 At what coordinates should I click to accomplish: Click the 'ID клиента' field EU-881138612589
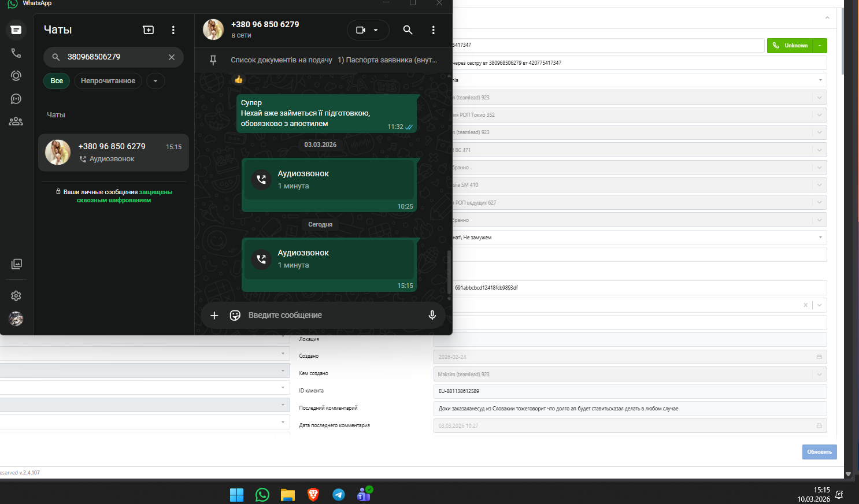click(630, 391)
